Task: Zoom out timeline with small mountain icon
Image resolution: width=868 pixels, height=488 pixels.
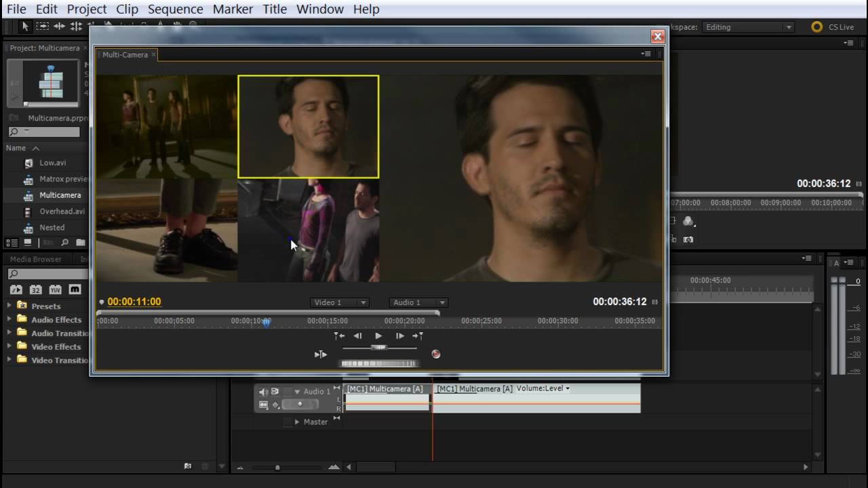Action: tap(240, 467)
